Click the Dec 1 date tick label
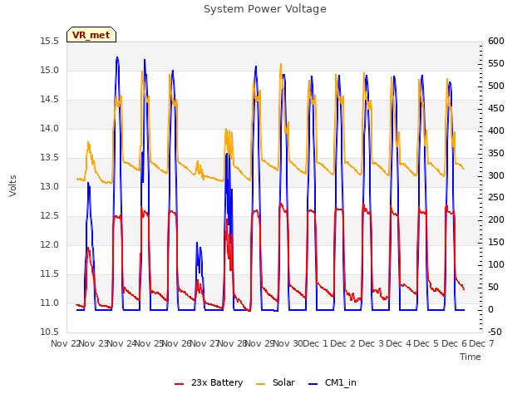 click(316, 344)
